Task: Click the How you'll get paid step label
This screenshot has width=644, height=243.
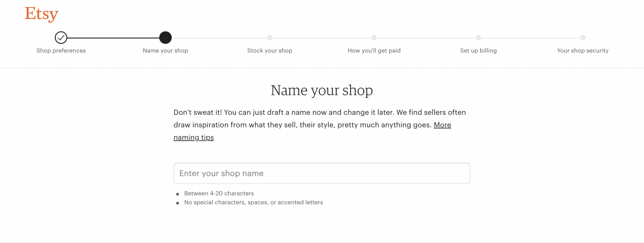Action: 374,50
